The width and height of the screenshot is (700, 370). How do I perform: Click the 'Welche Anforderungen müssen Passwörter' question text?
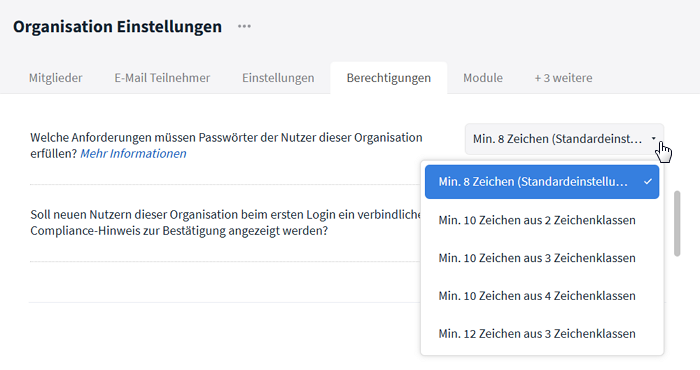click(x=226, y=146)
